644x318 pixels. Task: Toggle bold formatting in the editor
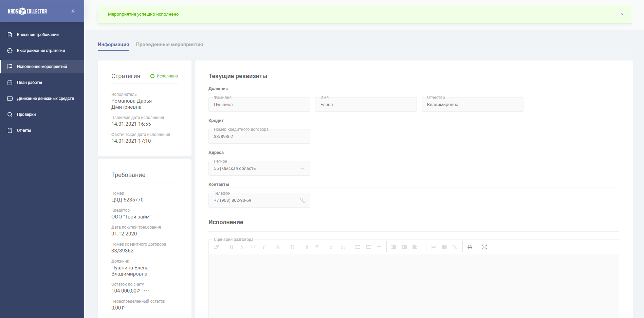point(231,247)
